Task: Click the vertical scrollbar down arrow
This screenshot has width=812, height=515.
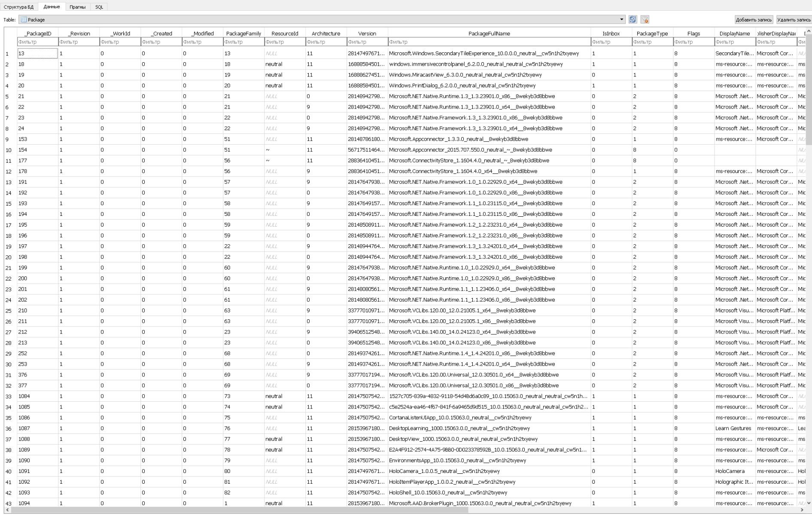Action: click(809, 503)
